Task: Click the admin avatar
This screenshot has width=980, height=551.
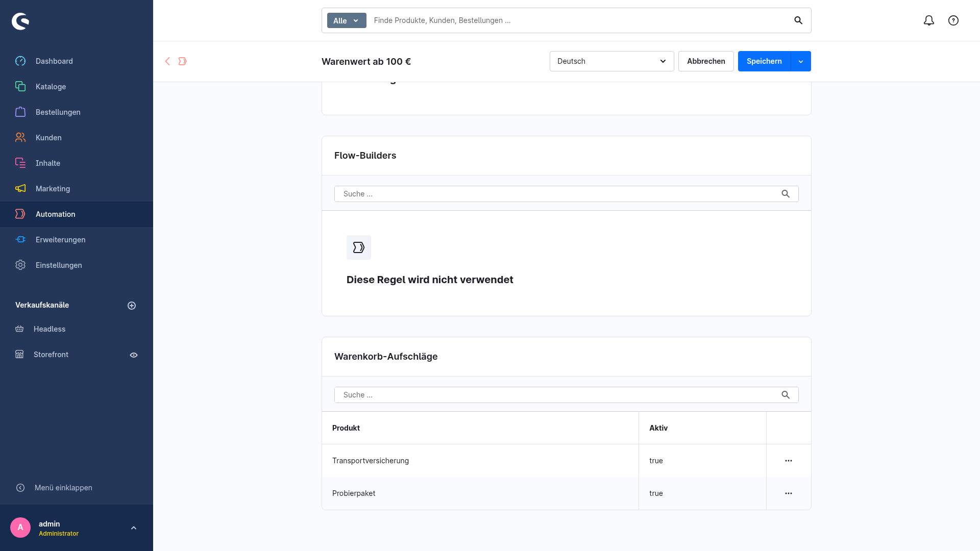Action: click(20, 528)
